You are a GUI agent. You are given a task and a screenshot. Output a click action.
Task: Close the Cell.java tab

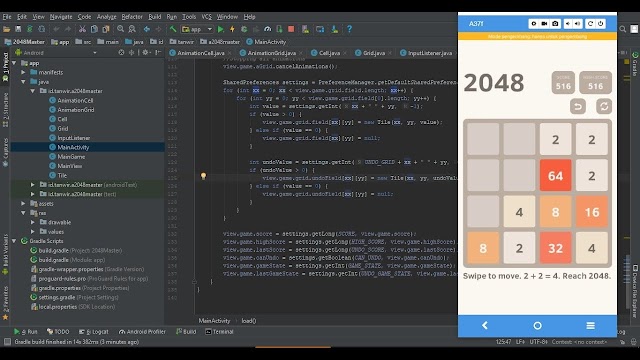(345, 53)
